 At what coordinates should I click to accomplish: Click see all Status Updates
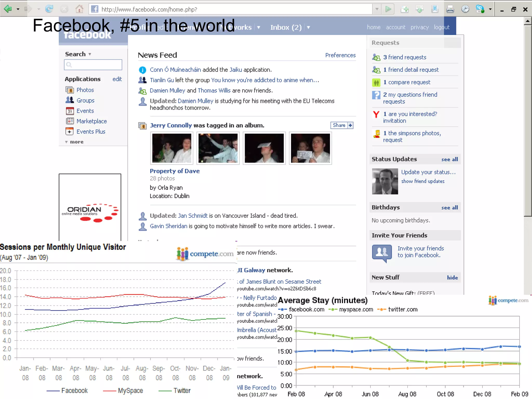coord(449,159)
